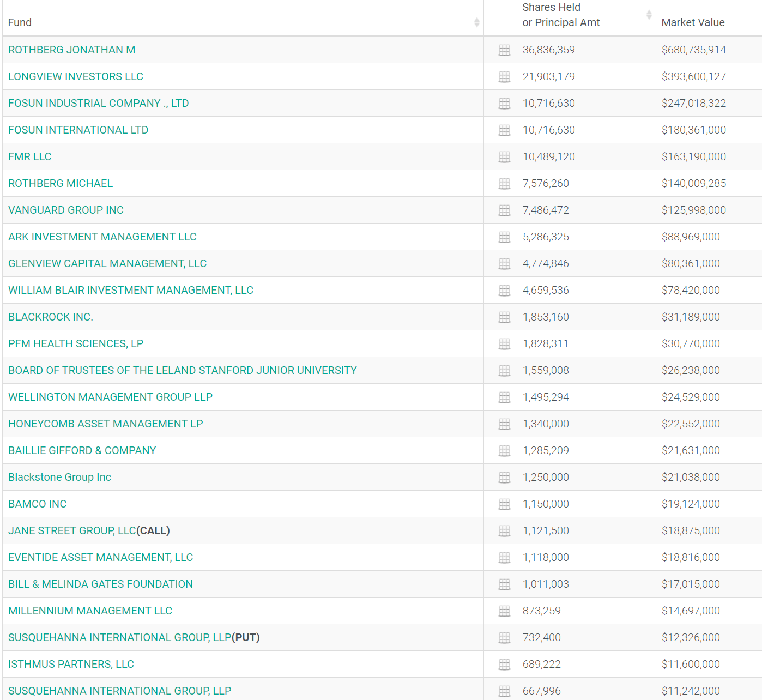Open the grid icon for Stanford University trustees row
The width and height of the screenshot is (762, 700).
tap(504, 371)
